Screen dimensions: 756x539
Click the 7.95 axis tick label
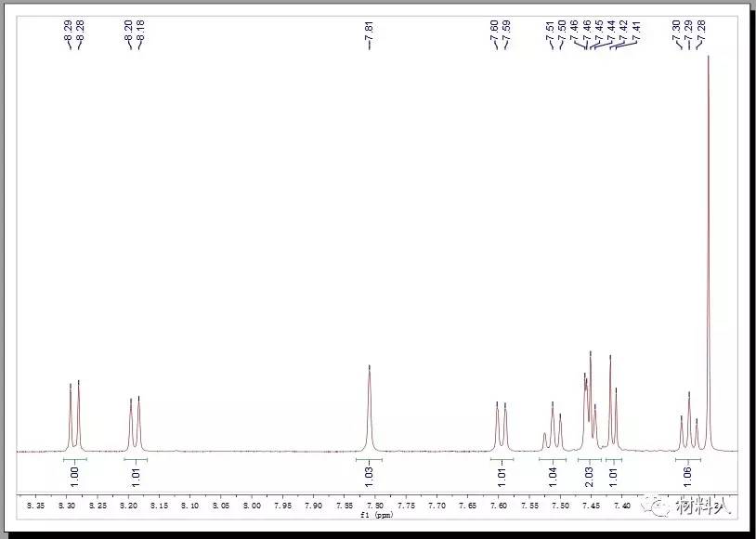tap(282, 506)
